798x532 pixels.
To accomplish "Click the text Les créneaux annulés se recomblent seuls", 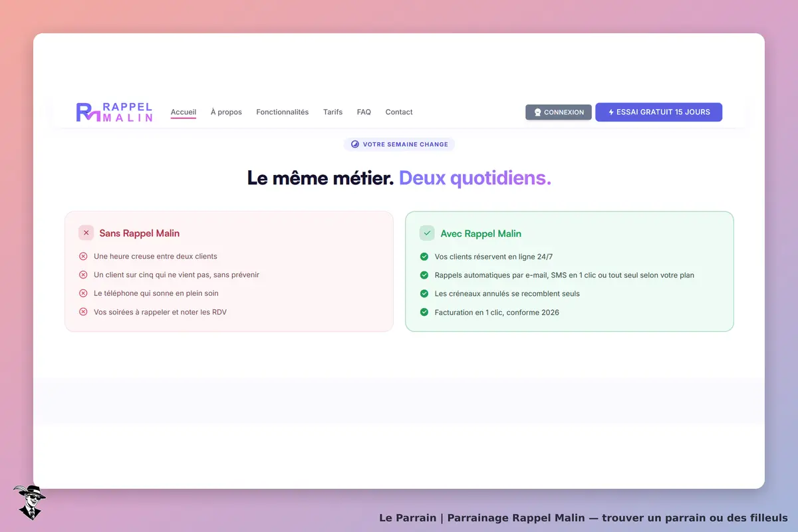I will [507, 293].
